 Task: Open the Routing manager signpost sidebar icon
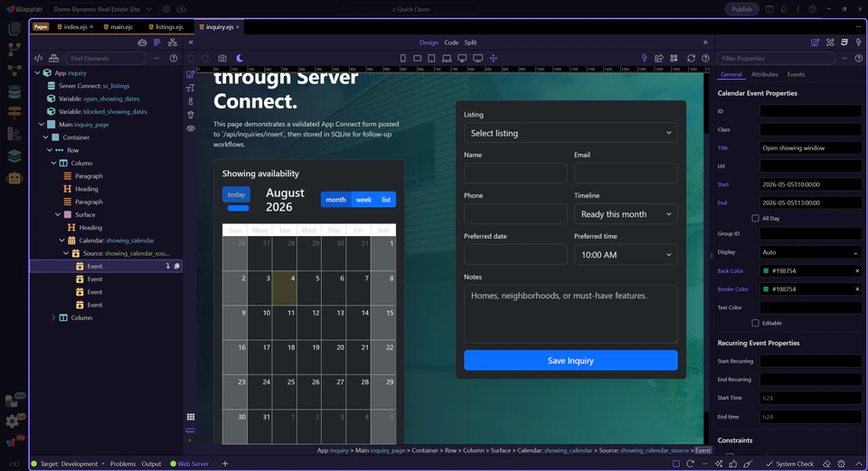[14, 112]
